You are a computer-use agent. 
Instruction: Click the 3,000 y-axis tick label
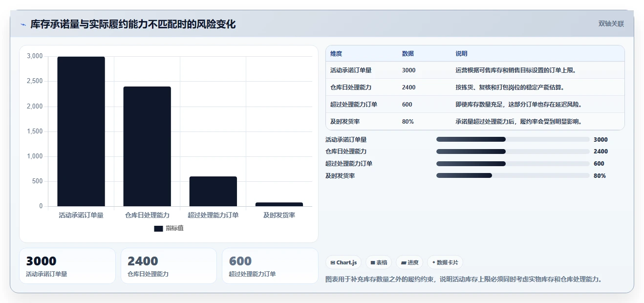(x=35, y=56)
